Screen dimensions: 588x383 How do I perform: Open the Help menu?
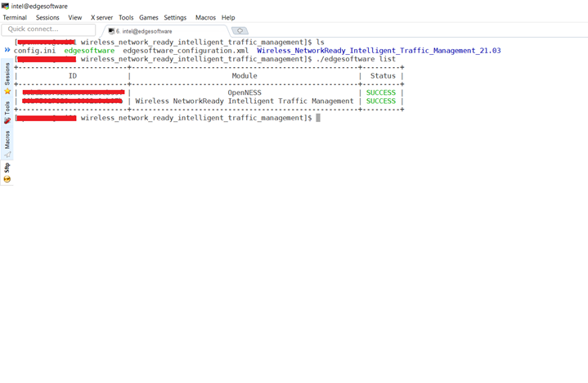pyautogui.click(x=228, y=18)
